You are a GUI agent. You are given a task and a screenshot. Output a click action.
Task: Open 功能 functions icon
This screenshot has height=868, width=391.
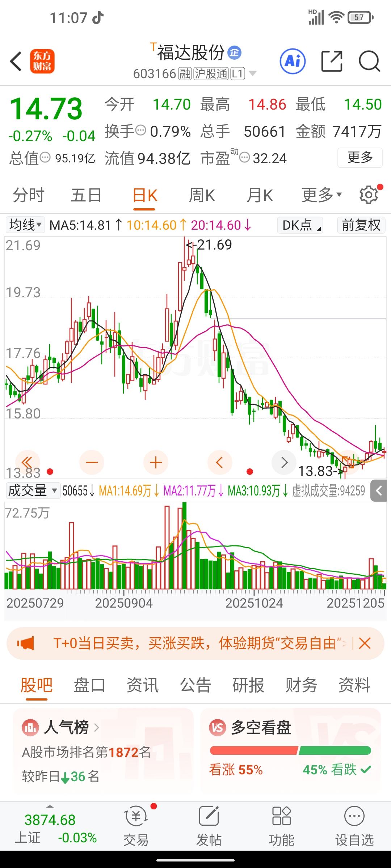point(282,826)
